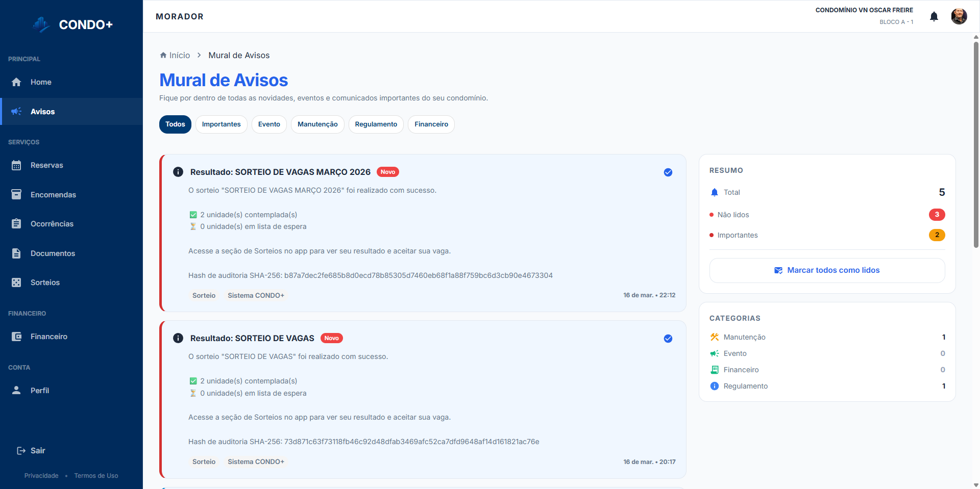Open the Termos de Uso link

point(96,476)
